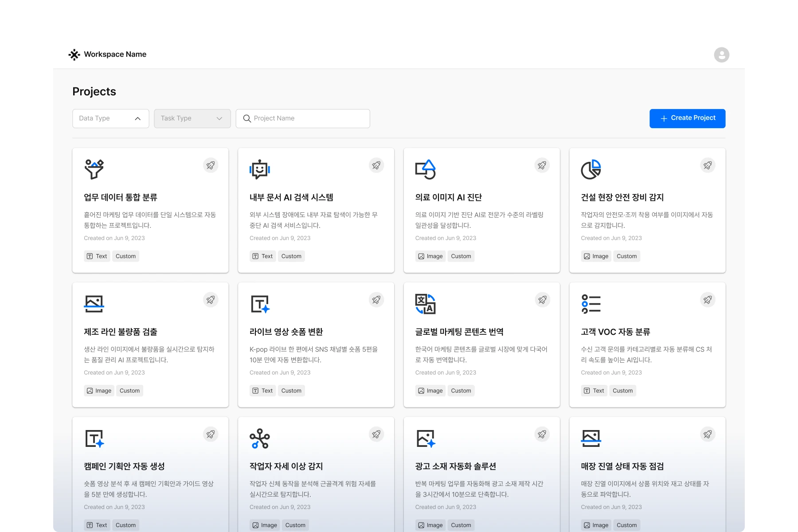The height and width of the screenshot is (532, 798).
Task: Click the image icon of 제조 라인 불량품 검출
Action: 94,304
